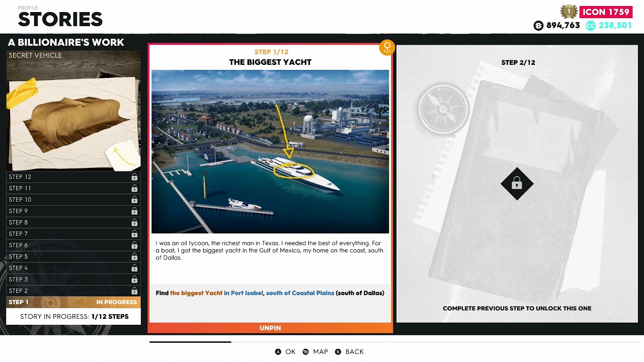Click the lock icon on Step 9

click(x=134, y=211)
